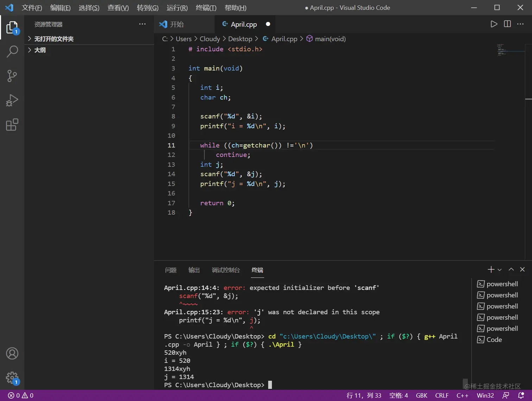Click Desktop in the breadcrumb path
This screenshot has width=532, height=401.
point(240,39)
